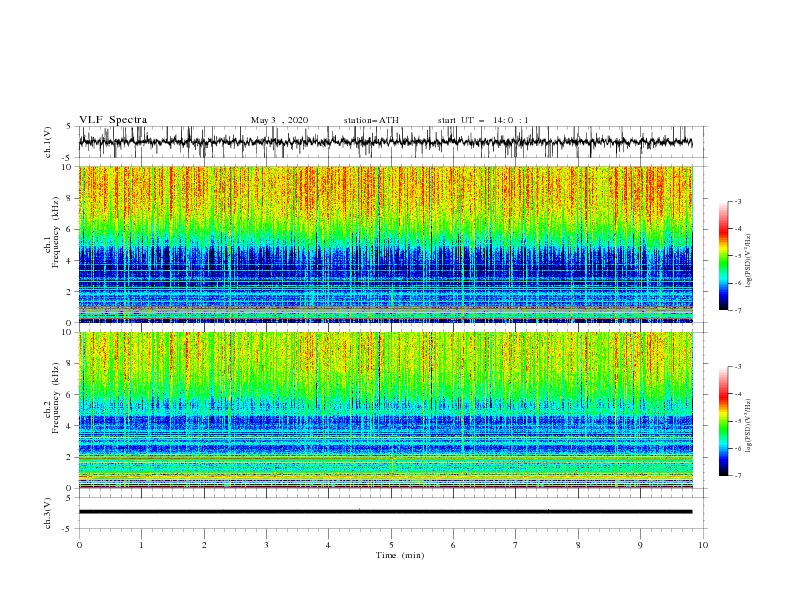The width and height of the screenshot is (792, 612).
Task: Click the ch.1 spectrogram color scale bar
Action: tap(723, 256)
